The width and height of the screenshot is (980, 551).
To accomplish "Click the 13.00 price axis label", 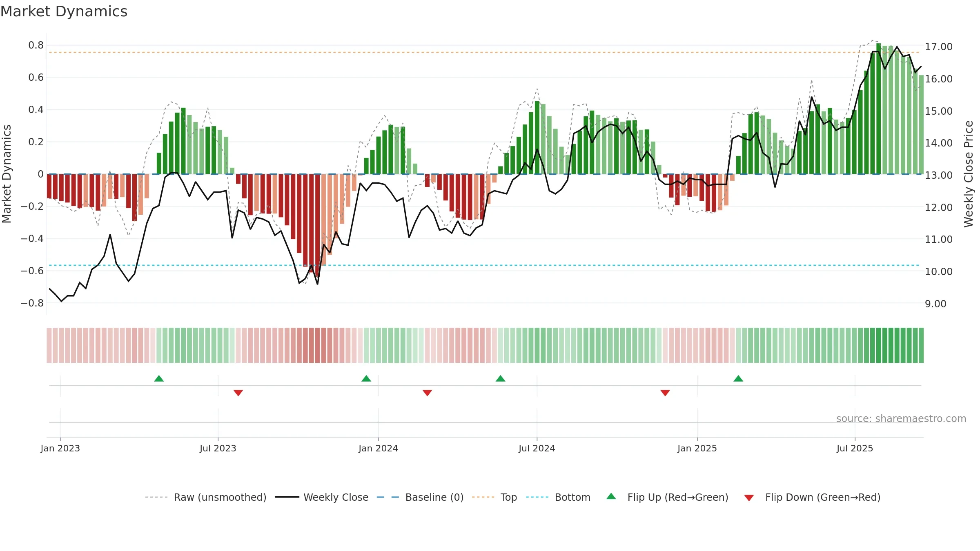I will 938,175.
